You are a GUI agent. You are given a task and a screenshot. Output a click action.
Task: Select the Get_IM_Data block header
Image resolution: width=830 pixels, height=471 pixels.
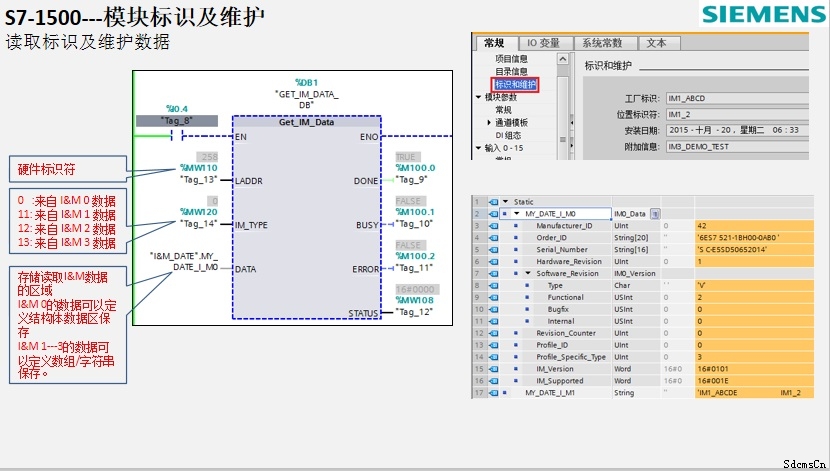306,122
